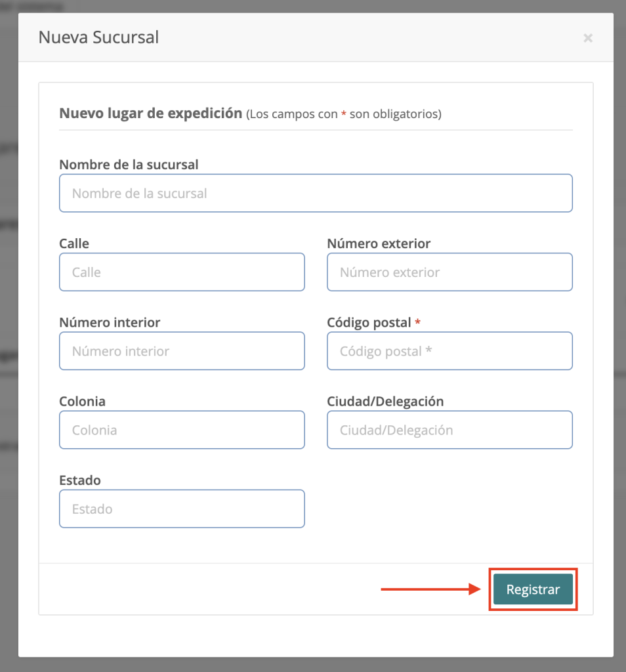Focus the required Código postal input box
The height and width of the screenshot is (672, 626).
point(449,351)
